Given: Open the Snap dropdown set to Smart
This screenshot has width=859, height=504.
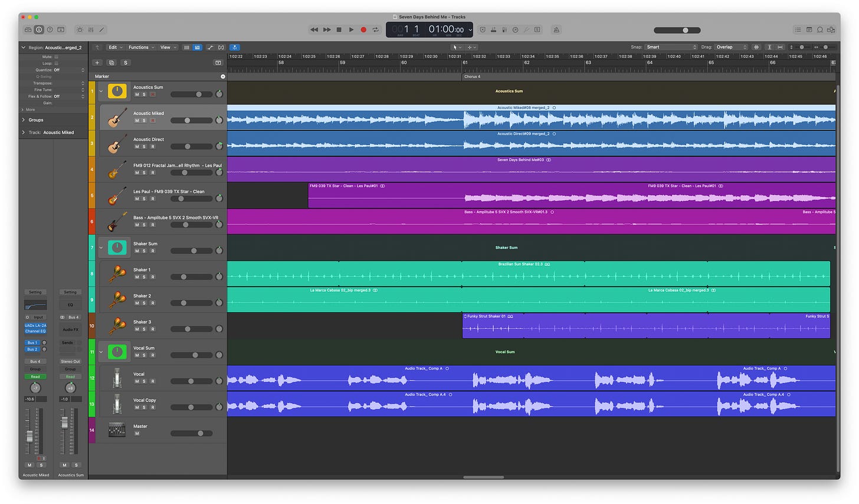Looking at the screenshot, I should pyautogui.click(x=671, y=47).
